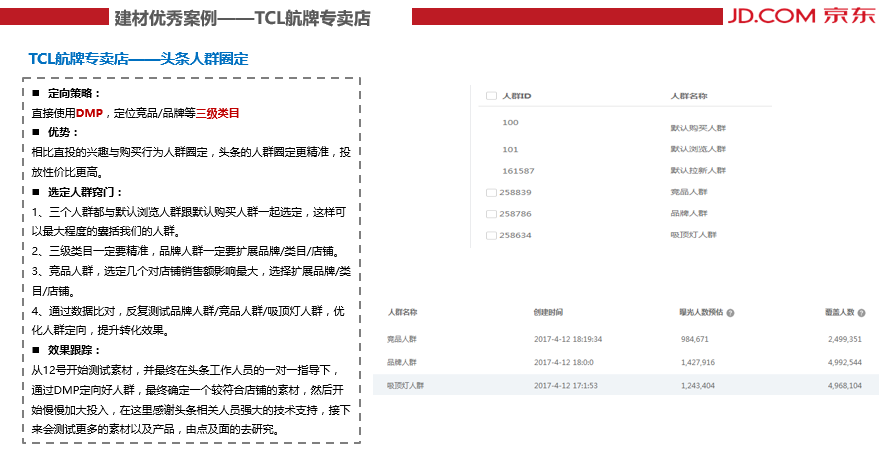The height and width of the screenshot is (450, 880).
Task: Click 人群名称 header in the upper list
Action: point(689,96)
